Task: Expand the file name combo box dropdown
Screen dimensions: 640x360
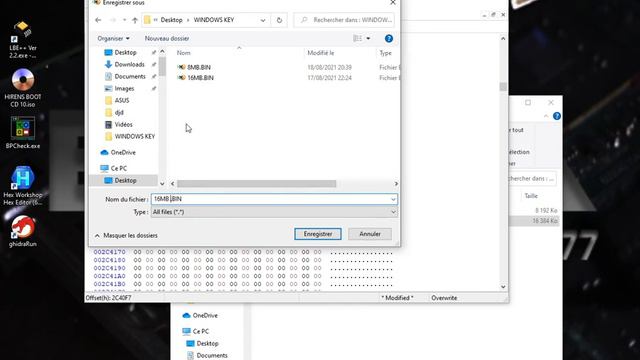Action: point(393,199)
